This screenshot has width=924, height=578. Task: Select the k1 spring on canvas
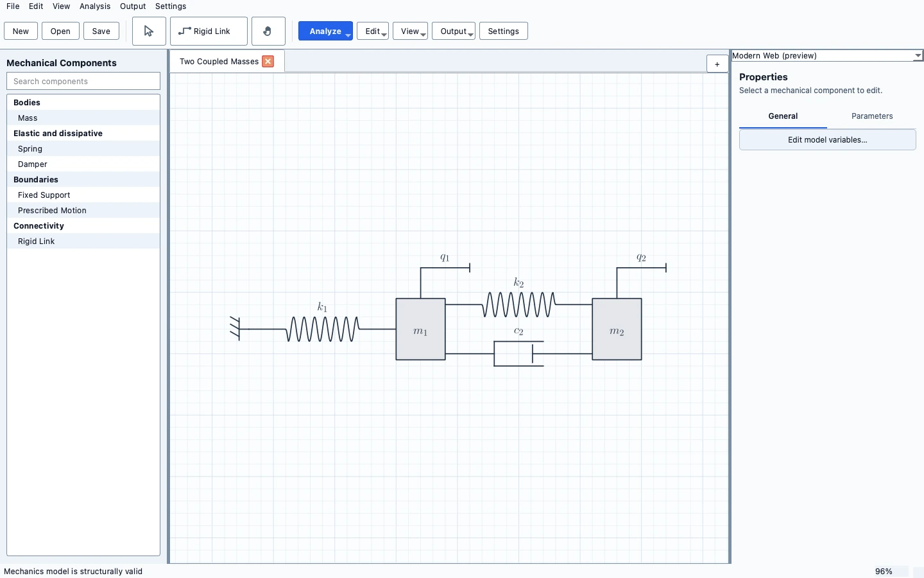click(x=323, y=329)
